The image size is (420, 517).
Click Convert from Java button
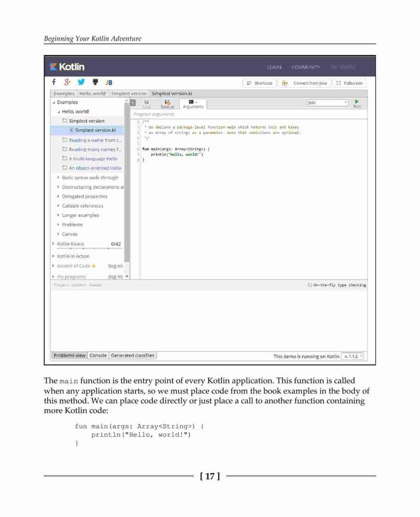point(304,83)
